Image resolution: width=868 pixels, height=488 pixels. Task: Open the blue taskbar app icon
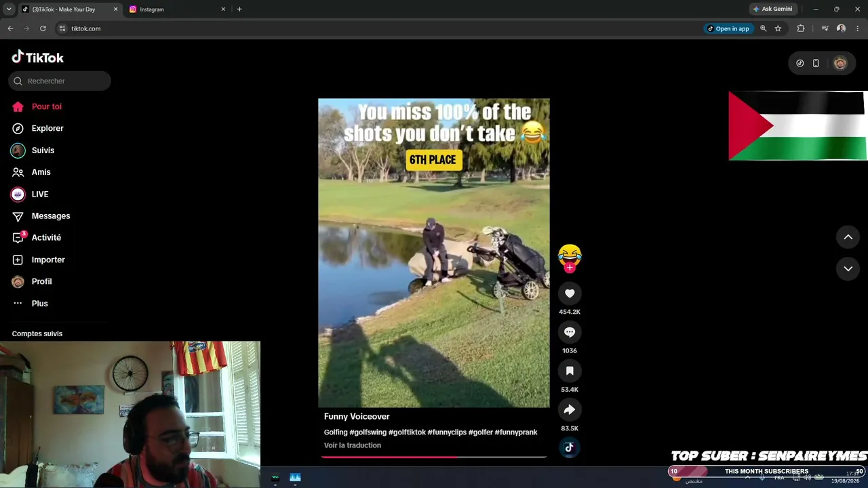(x=295, y=478)
